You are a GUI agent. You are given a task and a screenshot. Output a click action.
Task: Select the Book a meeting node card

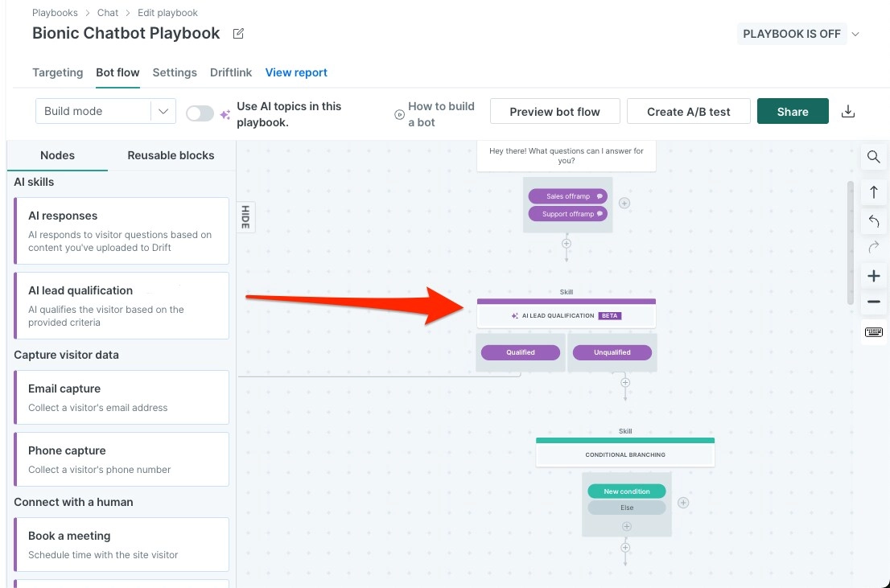122,545
